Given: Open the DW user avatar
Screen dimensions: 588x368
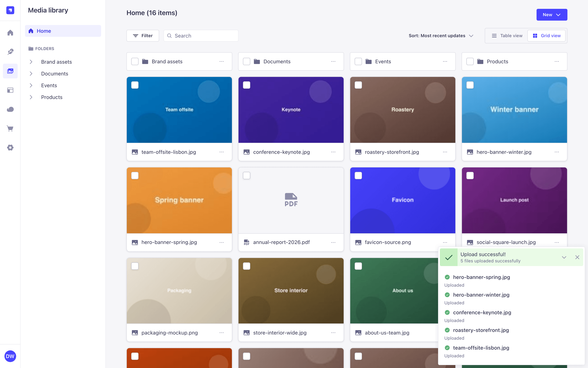Looking at the screenshot, I should point(10,356).
